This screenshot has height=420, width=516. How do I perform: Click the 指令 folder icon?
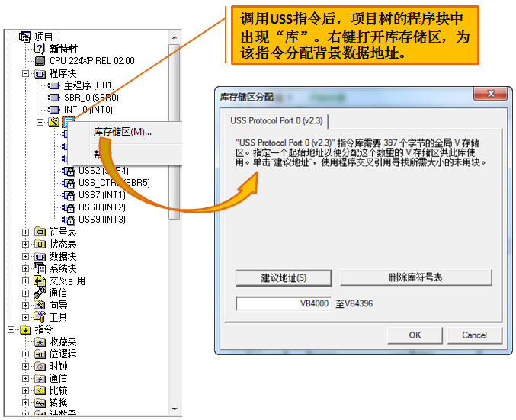point(25,329)
